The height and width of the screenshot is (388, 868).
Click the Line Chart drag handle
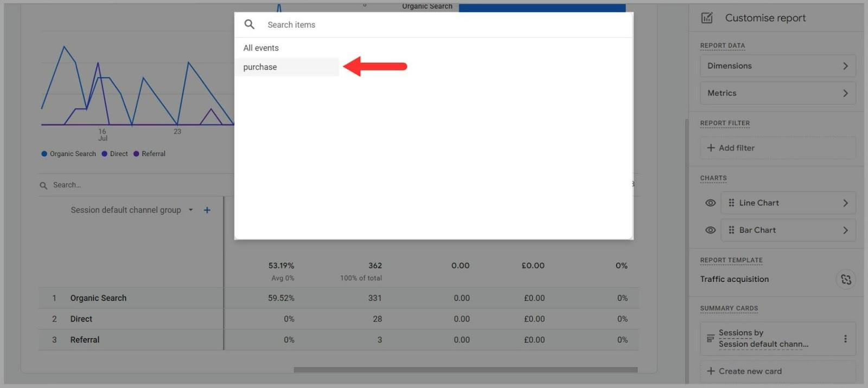click(x=731, y=203)
